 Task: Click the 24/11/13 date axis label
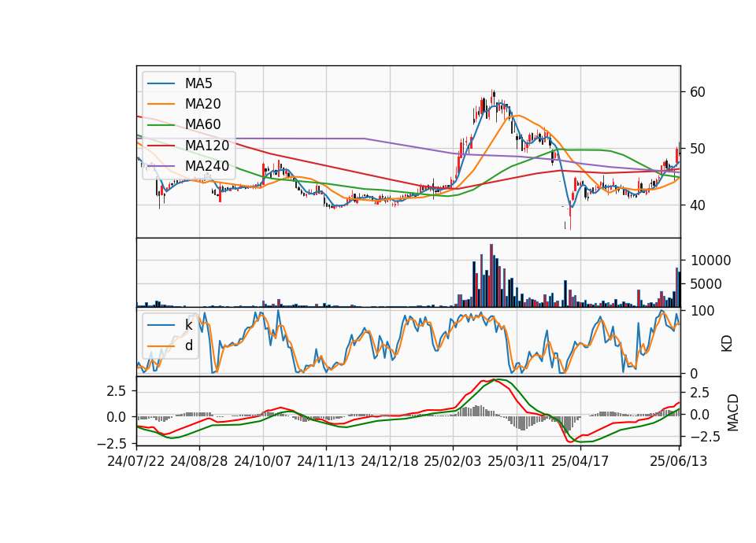click(326, 461)
